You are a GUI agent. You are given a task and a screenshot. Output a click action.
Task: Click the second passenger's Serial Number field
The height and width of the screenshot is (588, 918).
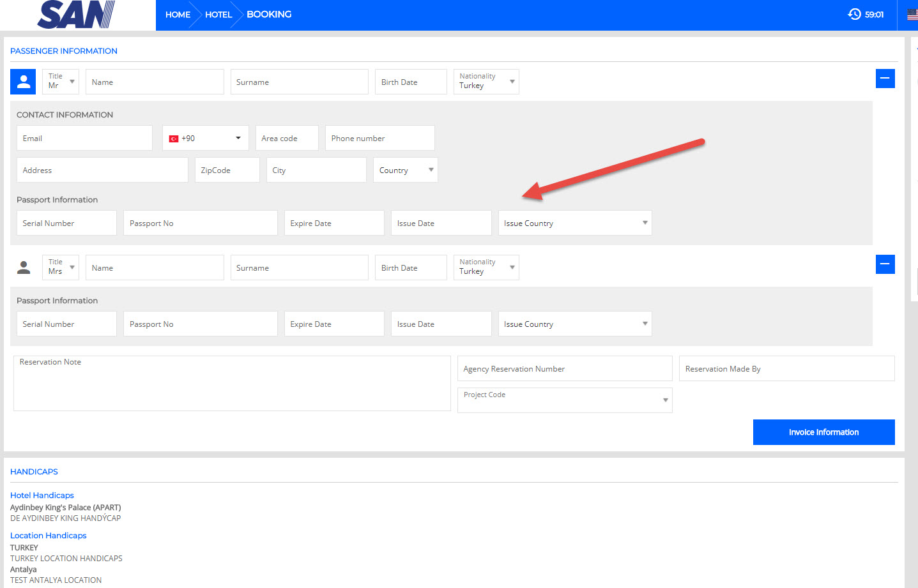point(66,324)
